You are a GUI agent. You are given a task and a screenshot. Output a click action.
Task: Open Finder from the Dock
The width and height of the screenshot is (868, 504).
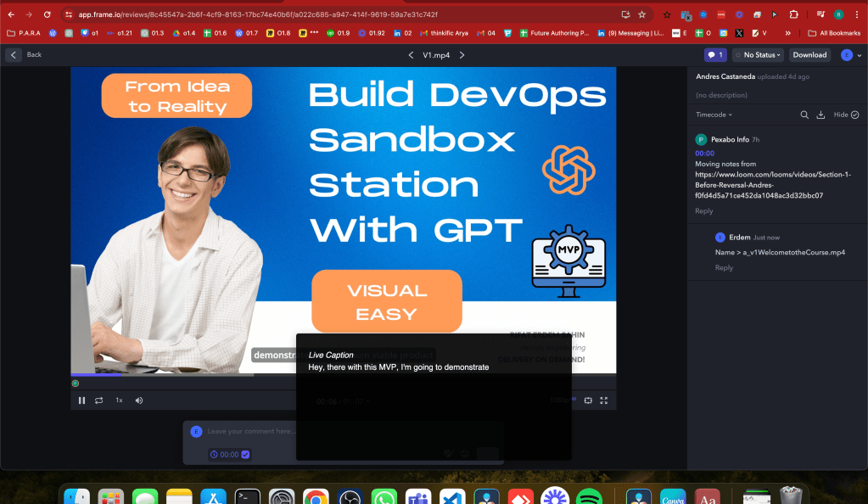[77, 497]
